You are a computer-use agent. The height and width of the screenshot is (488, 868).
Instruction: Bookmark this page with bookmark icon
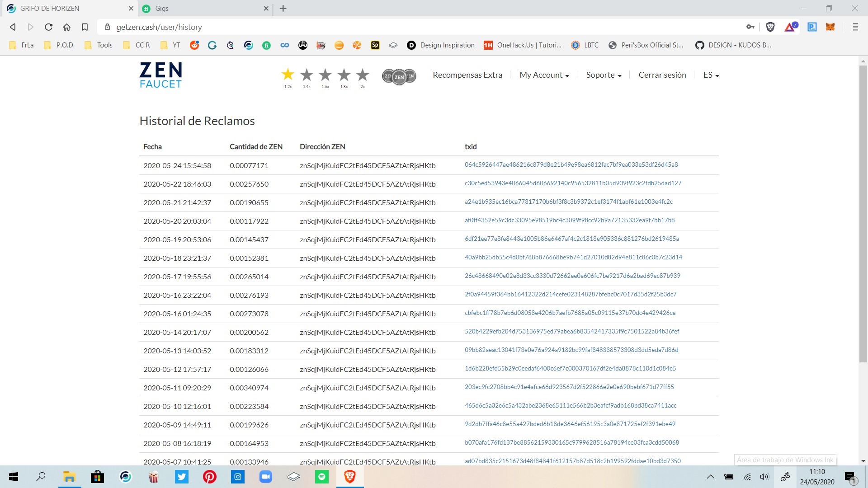tap(85, 27)
